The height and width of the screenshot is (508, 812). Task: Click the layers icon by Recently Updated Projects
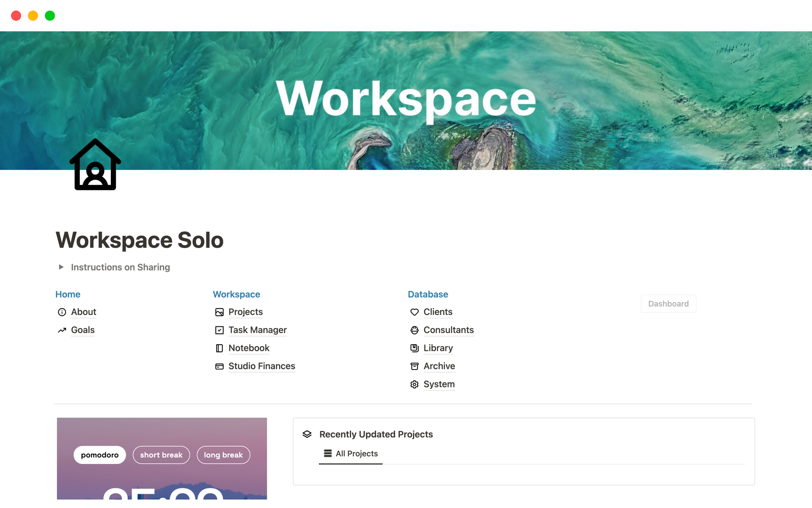coord(307,434)
